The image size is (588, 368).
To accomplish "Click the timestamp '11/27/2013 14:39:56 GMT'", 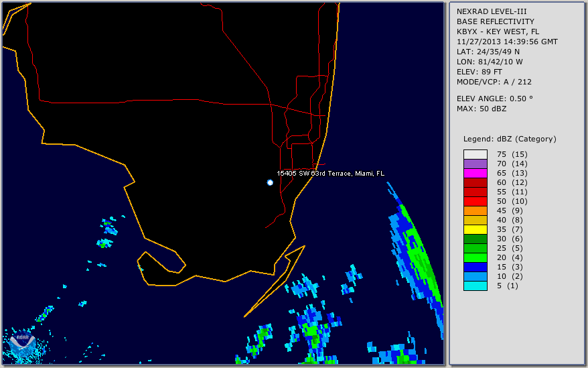I will (x=507, y=42).
